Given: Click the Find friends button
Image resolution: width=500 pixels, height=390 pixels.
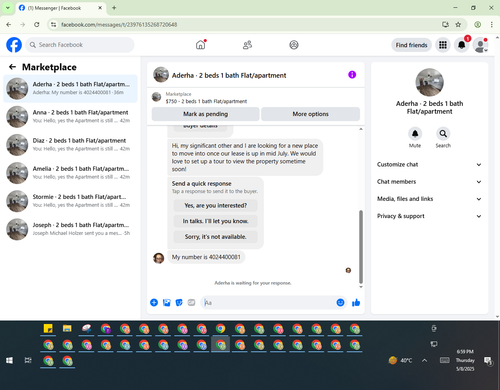Looking at the screenshot, I should click(x=411, y=45).
